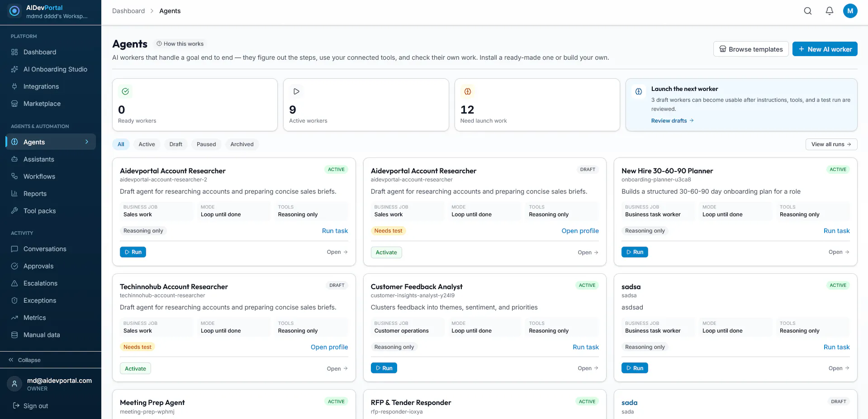The height and width of the screenshot is (419, 868).
Task: Open Agents in the sidebar menu
Action: point(51,142)
